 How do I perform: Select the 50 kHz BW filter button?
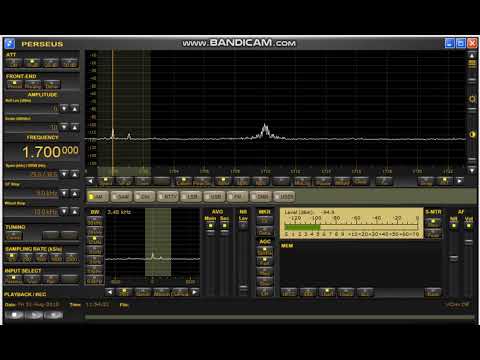pyautogui.click(x=95, y=221)
